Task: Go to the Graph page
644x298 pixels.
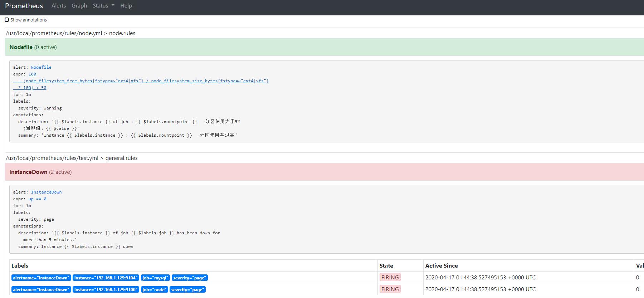Action: 79,6
